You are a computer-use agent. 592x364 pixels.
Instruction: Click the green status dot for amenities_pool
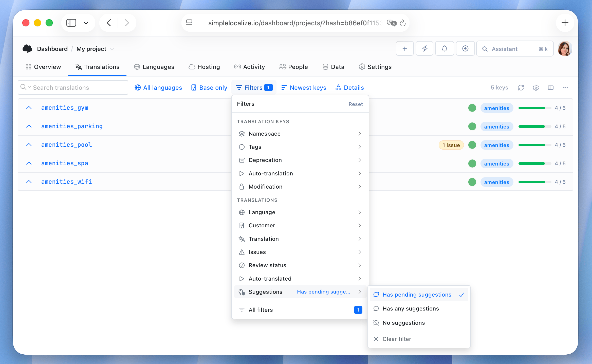(x=472, y=145)
